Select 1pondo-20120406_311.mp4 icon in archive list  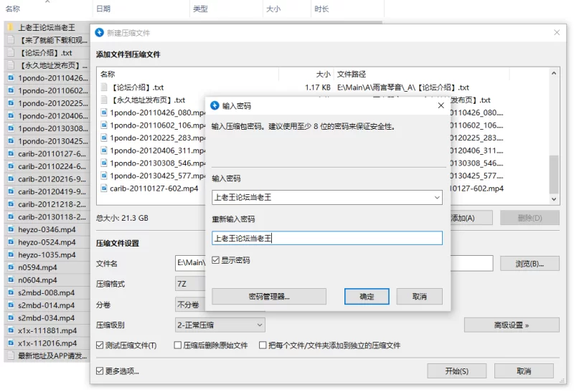[104, 150]
